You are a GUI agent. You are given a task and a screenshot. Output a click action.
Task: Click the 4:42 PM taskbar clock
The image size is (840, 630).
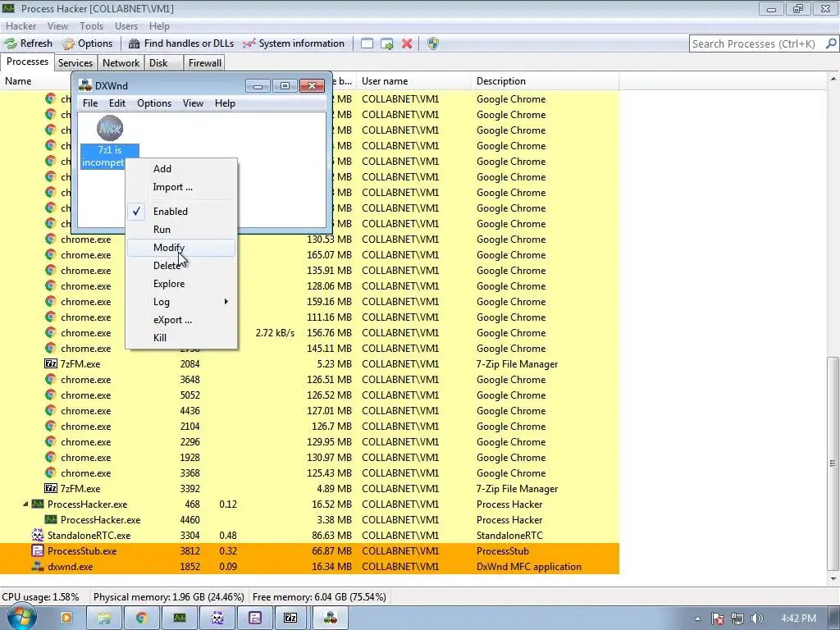(798, 619)
